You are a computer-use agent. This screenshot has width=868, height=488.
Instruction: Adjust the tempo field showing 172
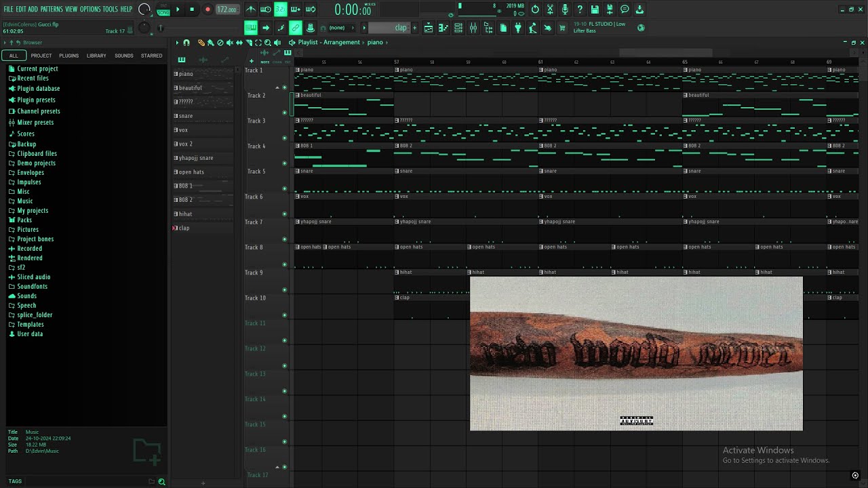[x=227, y=9]
